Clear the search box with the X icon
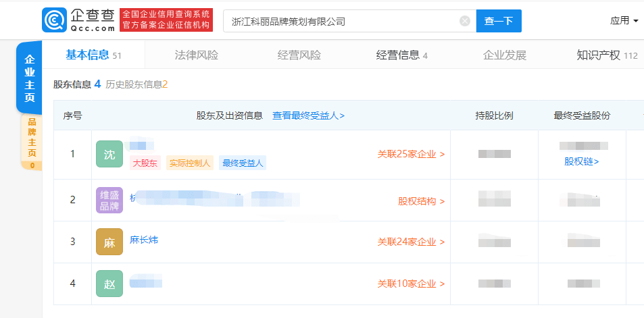Image resolution: width=644 pixels, height=318 pixels. [464, 21]
